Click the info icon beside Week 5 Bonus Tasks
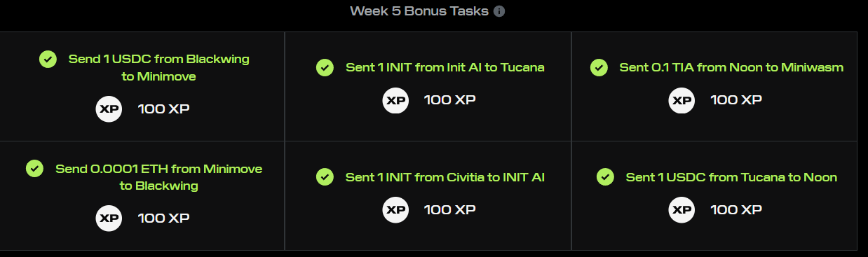Image resolution: width=868 pixels, height=257 pixels. coord(499,11)
